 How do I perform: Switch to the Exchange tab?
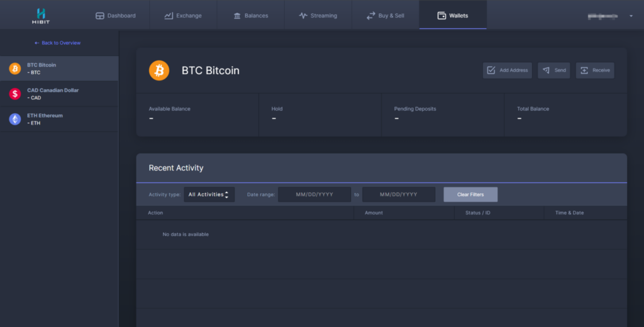[183, 15]
